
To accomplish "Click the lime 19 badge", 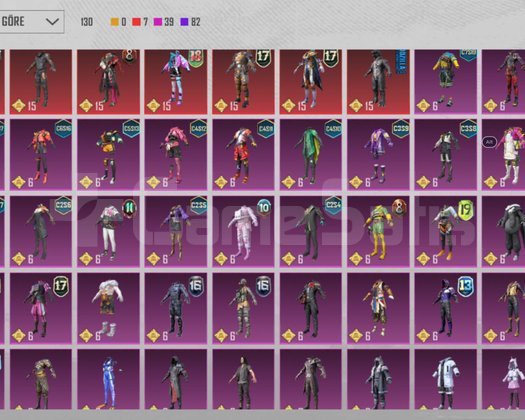I will click(x=466, y=210).
